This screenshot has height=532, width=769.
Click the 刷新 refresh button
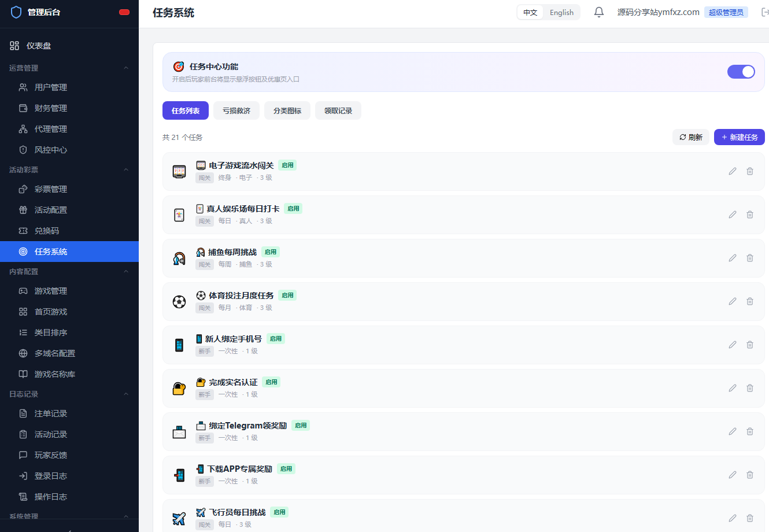[691, 137]
